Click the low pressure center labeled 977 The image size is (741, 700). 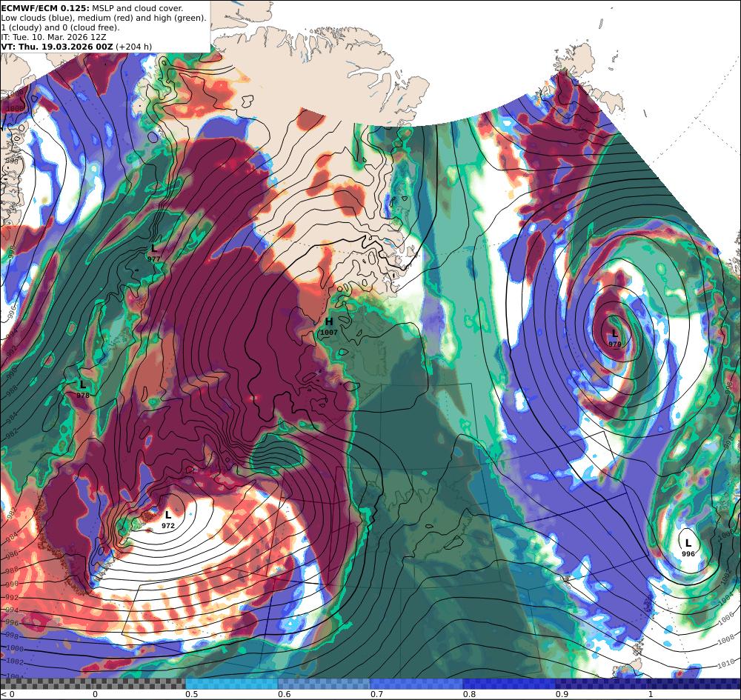coord(153,253)
